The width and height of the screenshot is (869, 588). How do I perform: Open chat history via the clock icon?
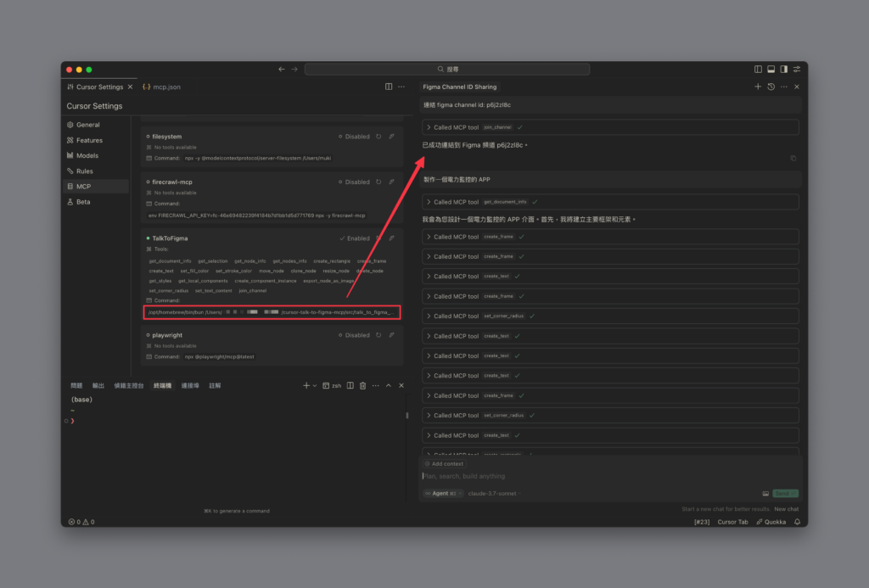[771, 86]
